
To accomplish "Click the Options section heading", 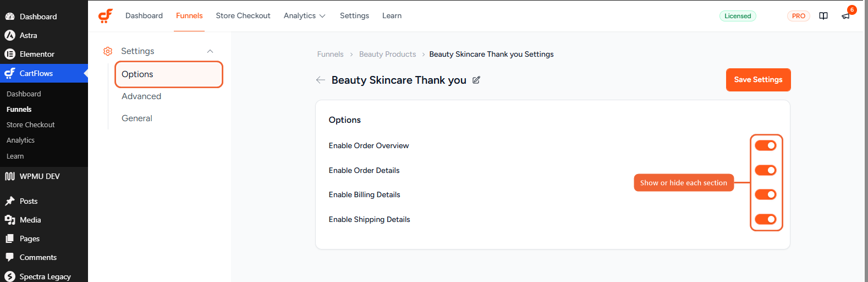I will [345, 120].
